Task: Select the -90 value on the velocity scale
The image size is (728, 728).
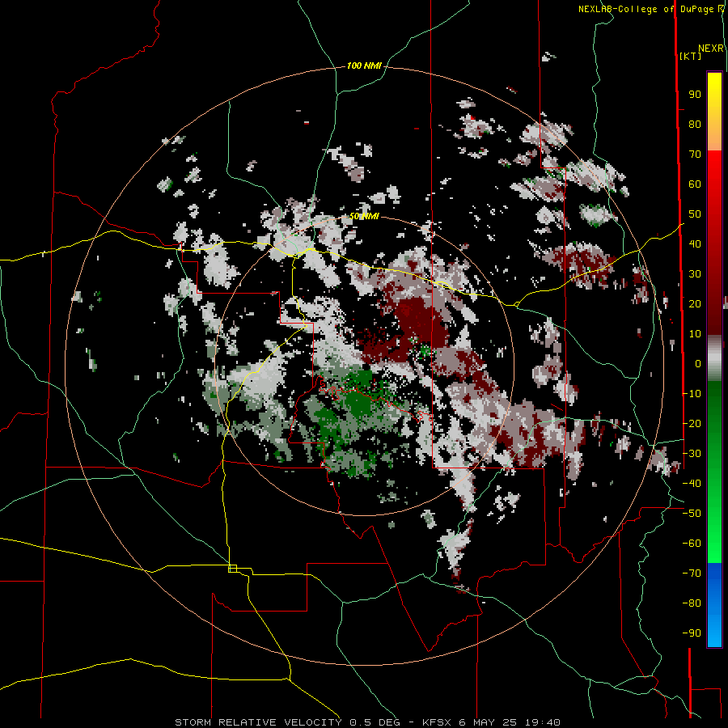Action: (x=692, y=633)
